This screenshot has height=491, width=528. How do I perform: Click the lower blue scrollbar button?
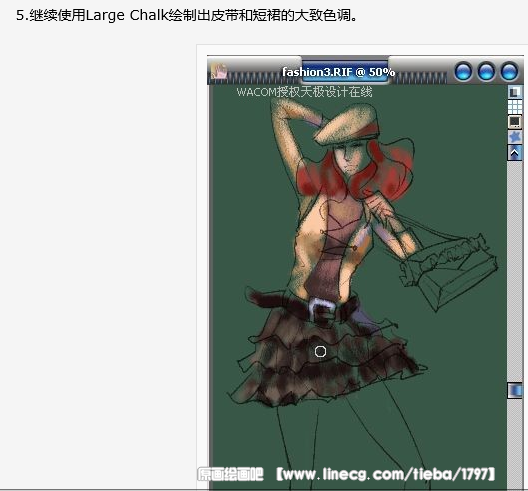pos(515,391)
